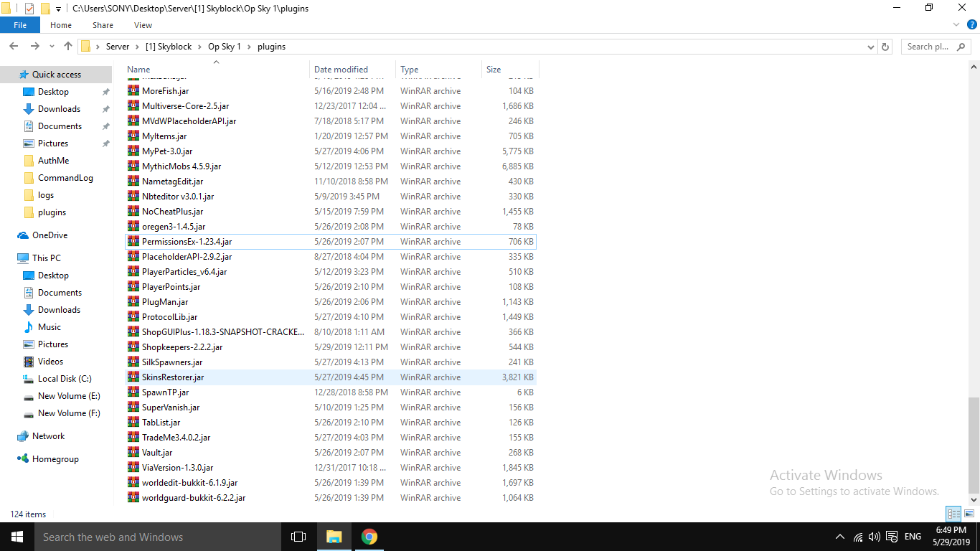Open OneDrive cloud icon in sidebar
Screen dimensions: 980x551
pos(23,235)
